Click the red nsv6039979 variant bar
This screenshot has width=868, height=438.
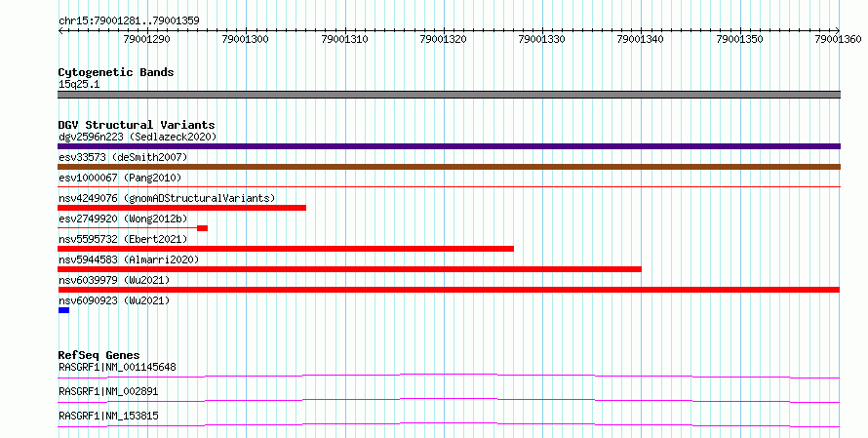449,290
